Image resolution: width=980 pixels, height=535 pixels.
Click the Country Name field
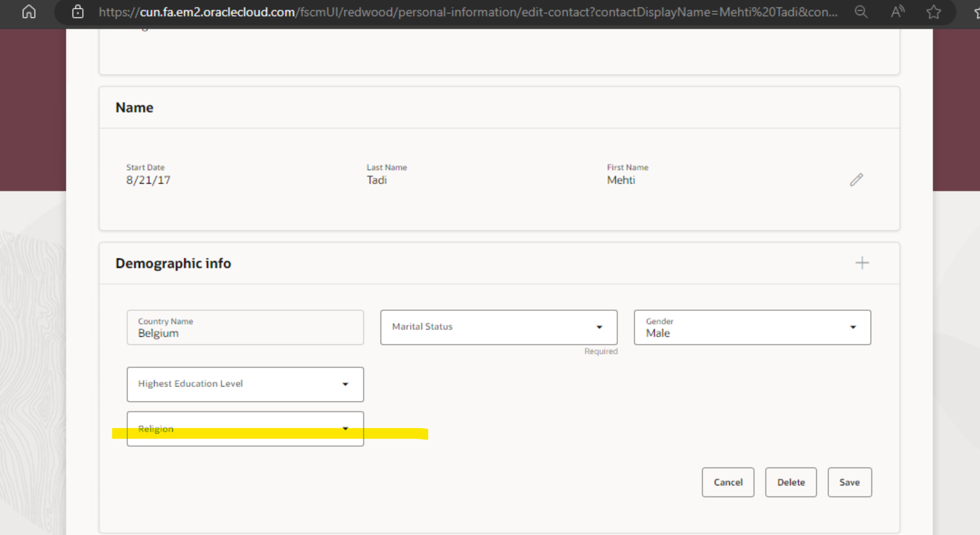(245, 327)
